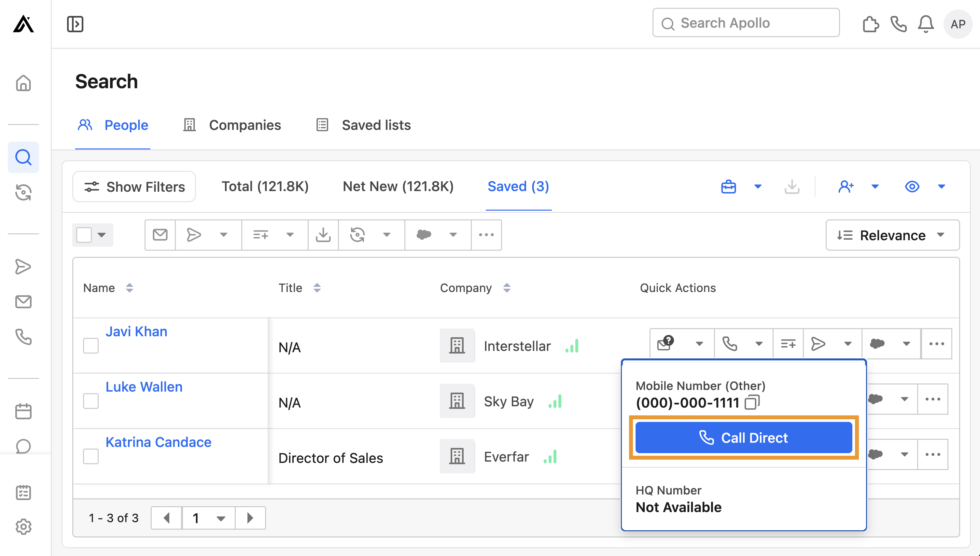Open the email action dropdown in Javi Khan's row
The width and height of the screenshot is (980, 556).
click(700, 343)
